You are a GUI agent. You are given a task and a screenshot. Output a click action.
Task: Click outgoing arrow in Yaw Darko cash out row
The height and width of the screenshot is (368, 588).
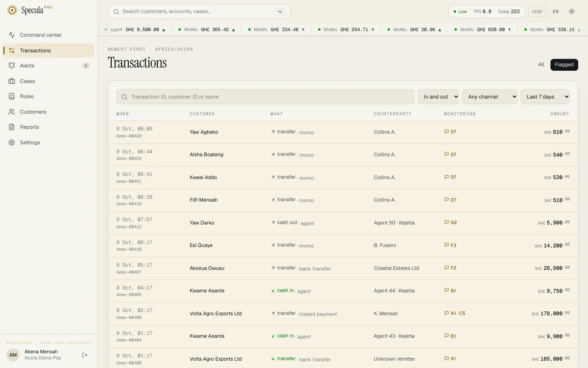(x=273, y=223)
